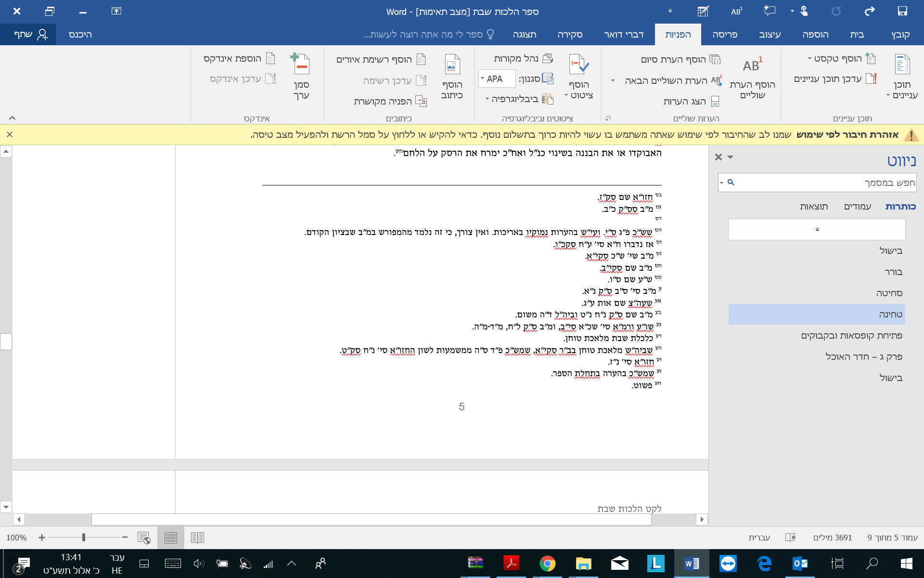Open the APA citation style dropdown
924x578 pixels.
pos(496,79)
